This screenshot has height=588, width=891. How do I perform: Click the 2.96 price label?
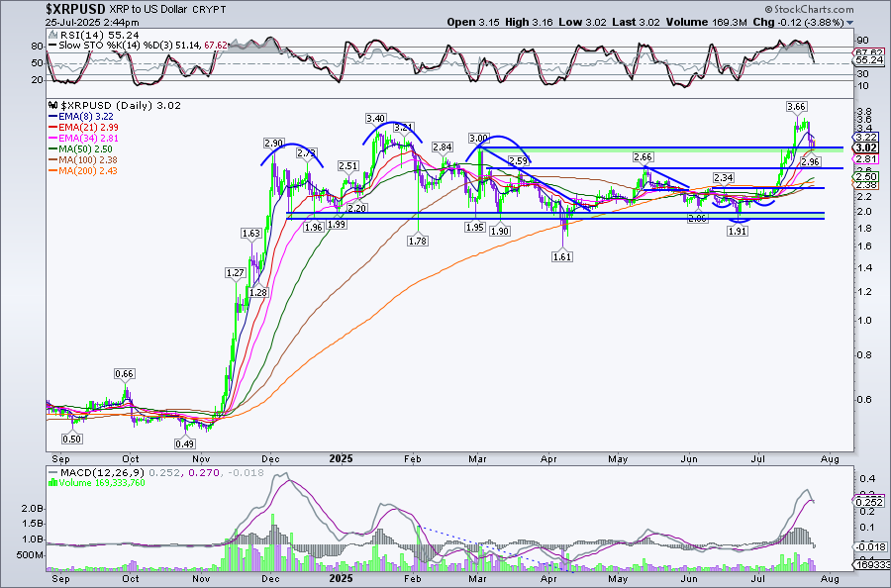810,162
